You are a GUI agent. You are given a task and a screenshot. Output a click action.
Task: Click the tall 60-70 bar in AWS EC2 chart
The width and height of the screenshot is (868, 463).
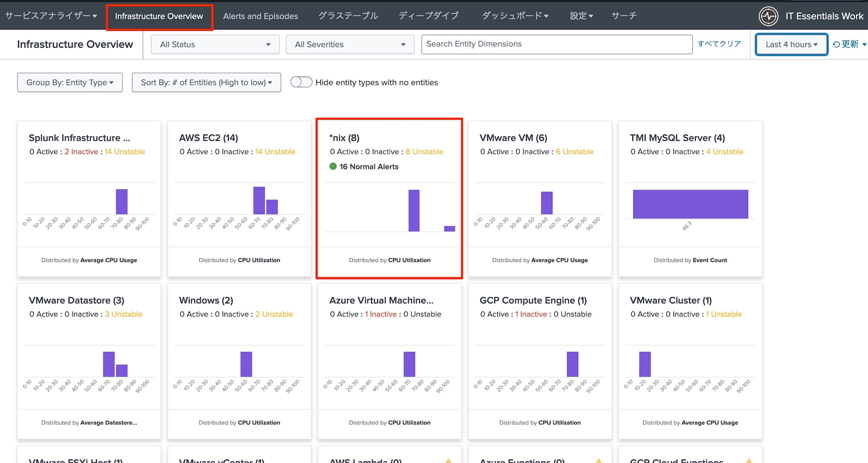259,200
